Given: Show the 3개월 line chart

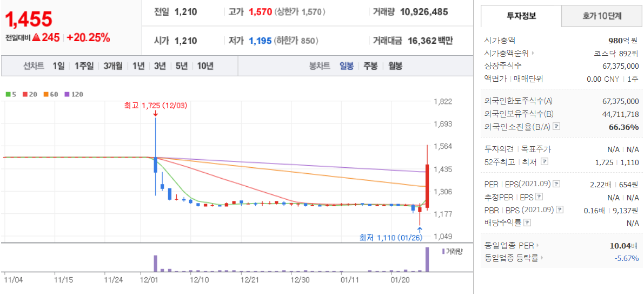Looking at the screenshot, I should [113, 66].
